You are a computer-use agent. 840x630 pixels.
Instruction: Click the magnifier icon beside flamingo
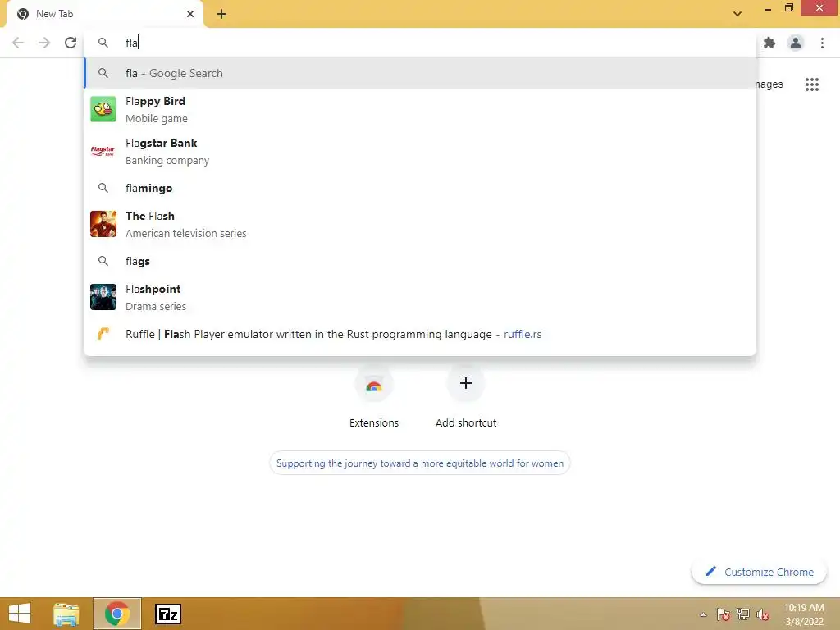103,188
